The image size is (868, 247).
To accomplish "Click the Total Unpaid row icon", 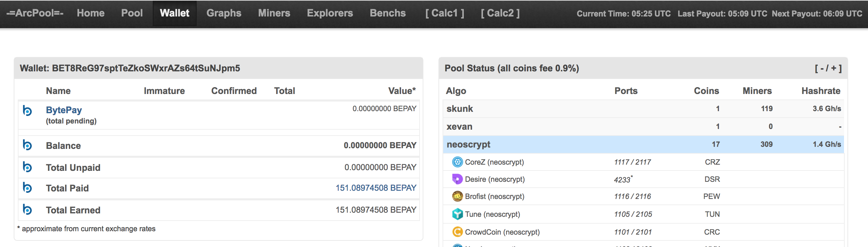I will [27, 167].
